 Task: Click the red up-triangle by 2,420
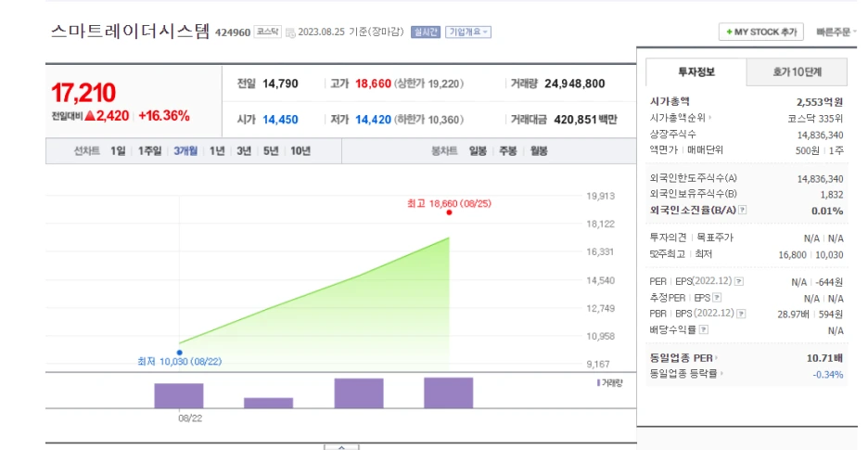(90, 116)
